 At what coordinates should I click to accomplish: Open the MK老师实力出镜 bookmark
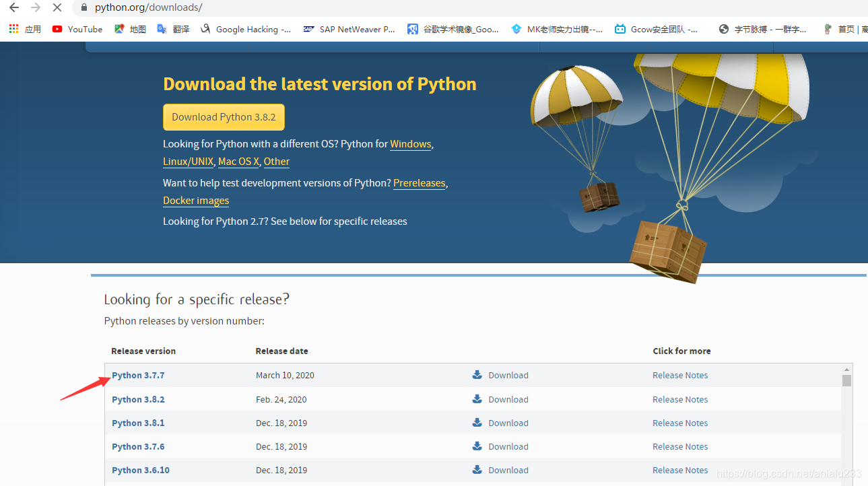tap(557, 29)
